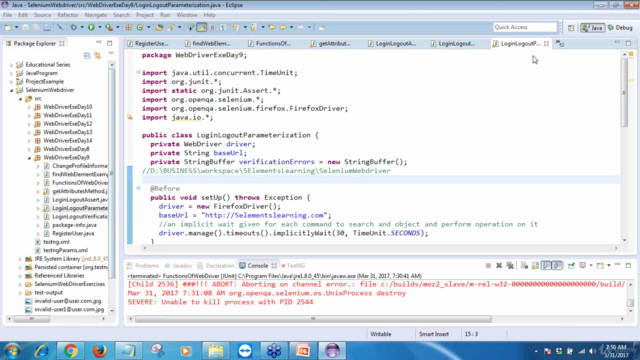Viewport: 640px width, 360px height.
Task: Click the Save toolbar icon
Action: (x=25, y=27)
